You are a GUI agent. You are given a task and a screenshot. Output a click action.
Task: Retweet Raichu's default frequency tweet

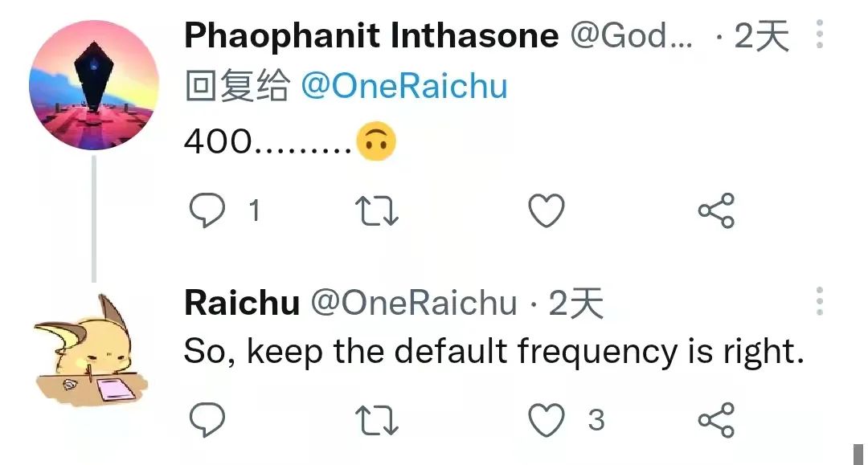click(x=376, y=420)
